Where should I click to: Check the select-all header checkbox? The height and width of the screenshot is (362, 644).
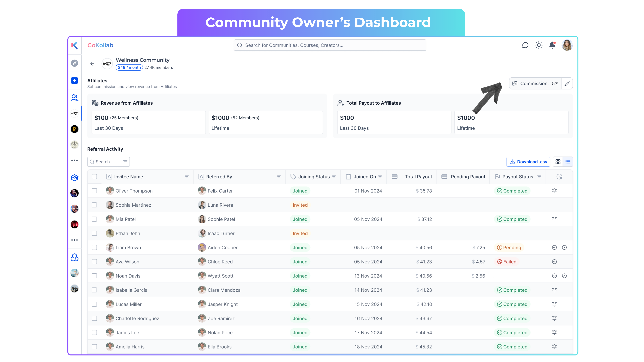tap(94, 177)
